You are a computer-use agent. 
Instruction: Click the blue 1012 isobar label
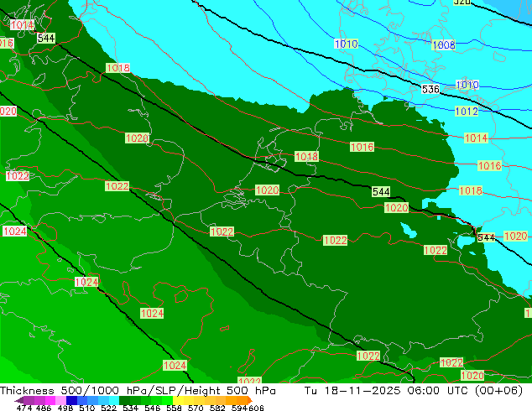pos(467,112)
